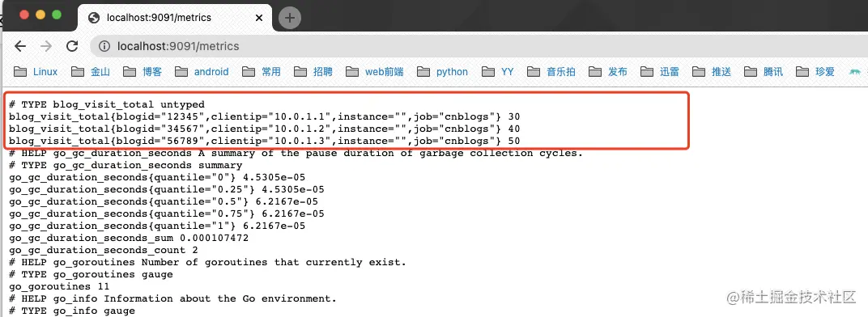Click the '# TYPE go_info gauge' line
Viewport: 868px width, 317px height.
tap(72, 311)
